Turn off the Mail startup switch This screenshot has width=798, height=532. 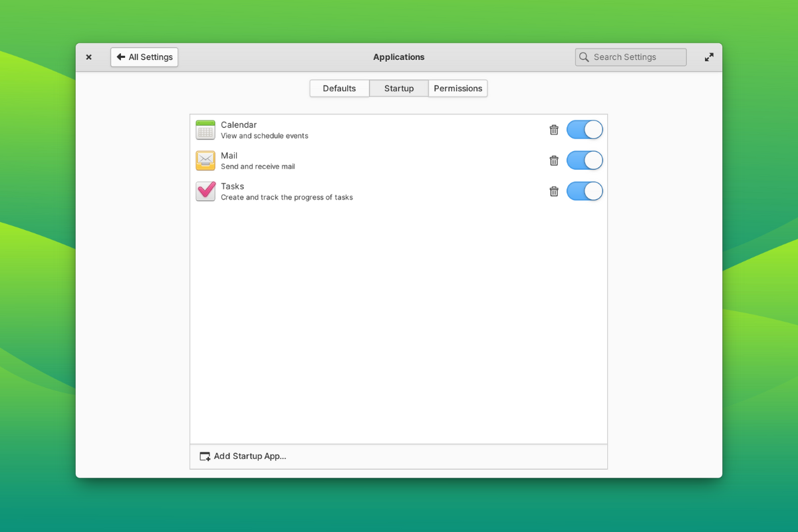(x=585, y=160)
